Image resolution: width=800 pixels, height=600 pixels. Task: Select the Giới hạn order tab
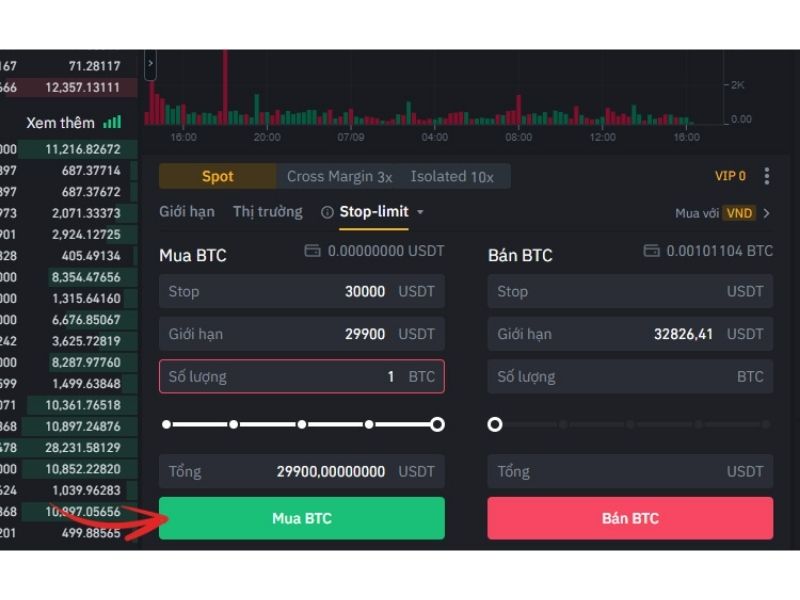click(187, 212)
